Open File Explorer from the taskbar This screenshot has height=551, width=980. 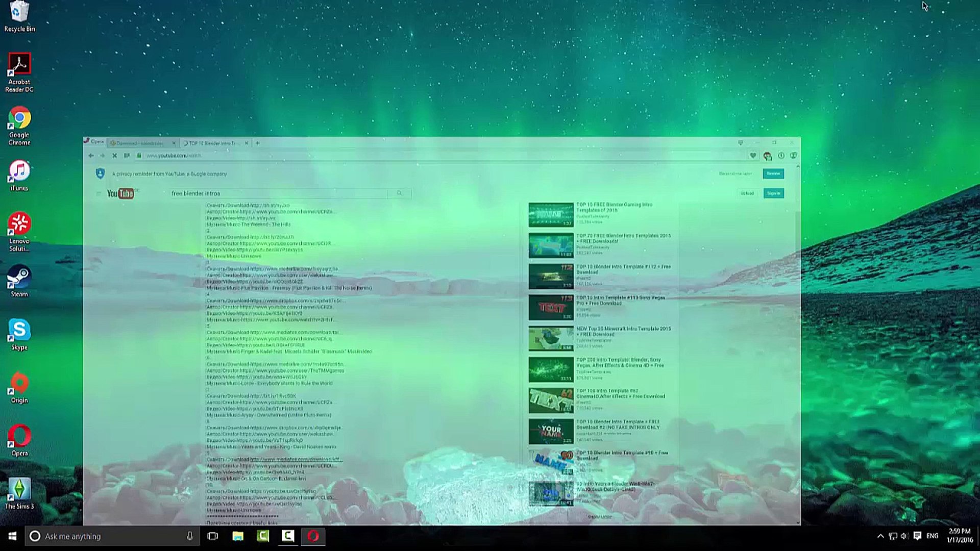(238, 536)
